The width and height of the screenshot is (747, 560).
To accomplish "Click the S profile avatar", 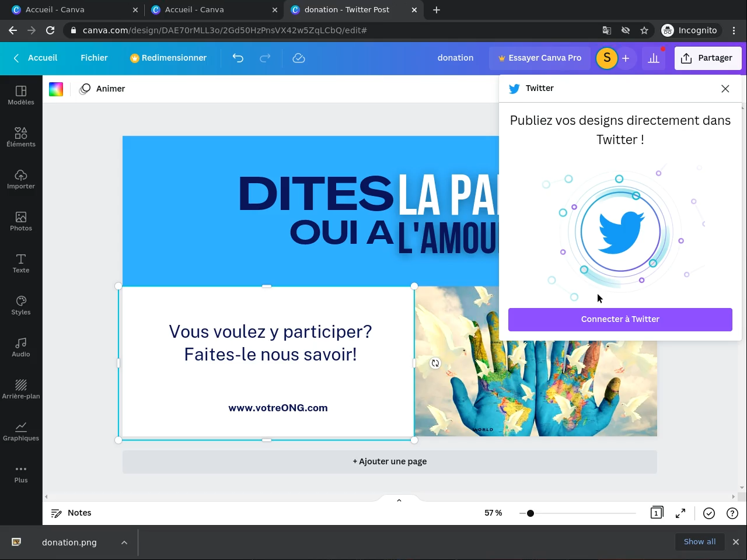I will (x=607, y=58).
